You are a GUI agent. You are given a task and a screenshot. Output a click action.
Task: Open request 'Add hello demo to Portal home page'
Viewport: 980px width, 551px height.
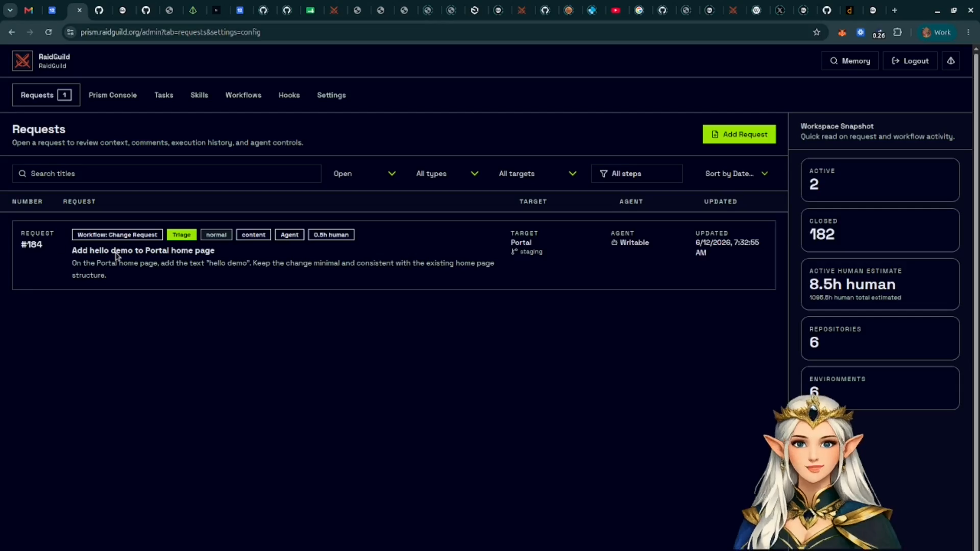[x=143, y=251]
